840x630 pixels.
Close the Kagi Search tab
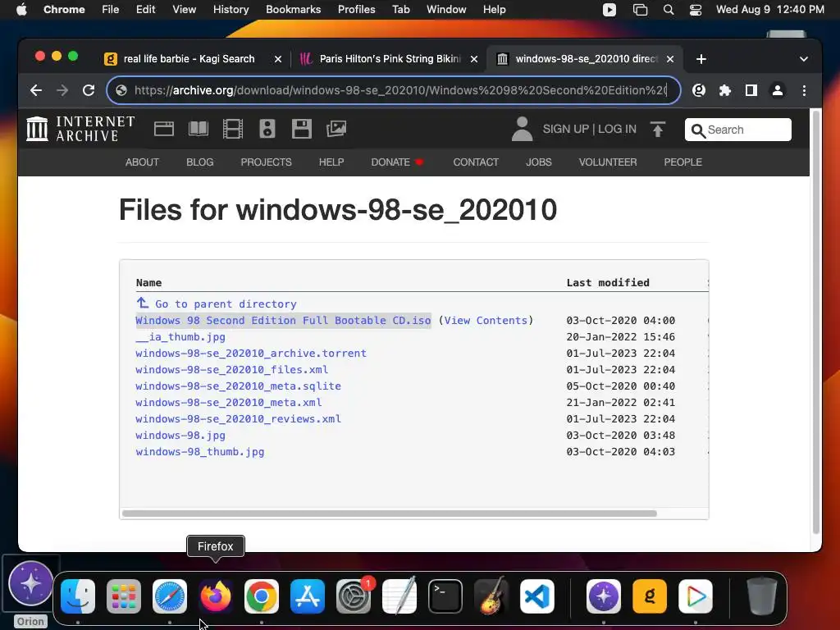coord(278,59)
